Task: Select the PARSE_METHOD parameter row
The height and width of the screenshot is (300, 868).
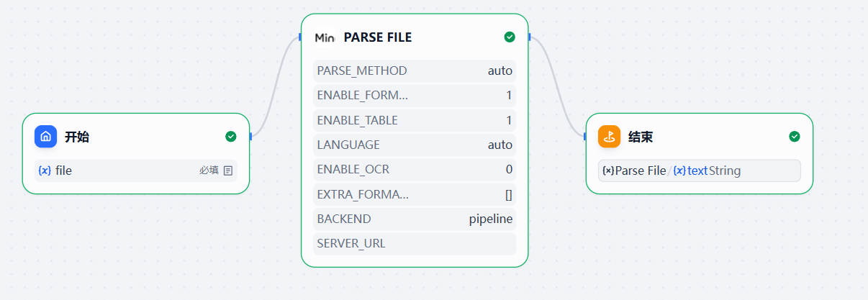Action: 415,71
